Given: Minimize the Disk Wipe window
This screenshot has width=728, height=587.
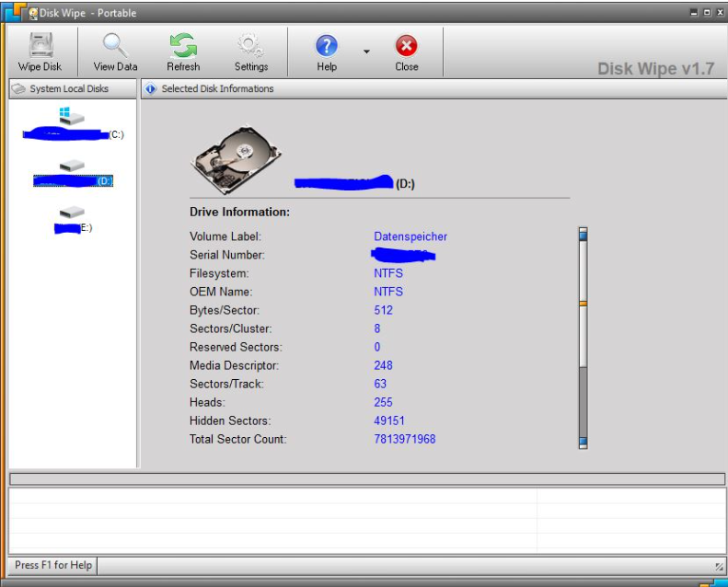Looking at the screenshot, I should (694, 13).
